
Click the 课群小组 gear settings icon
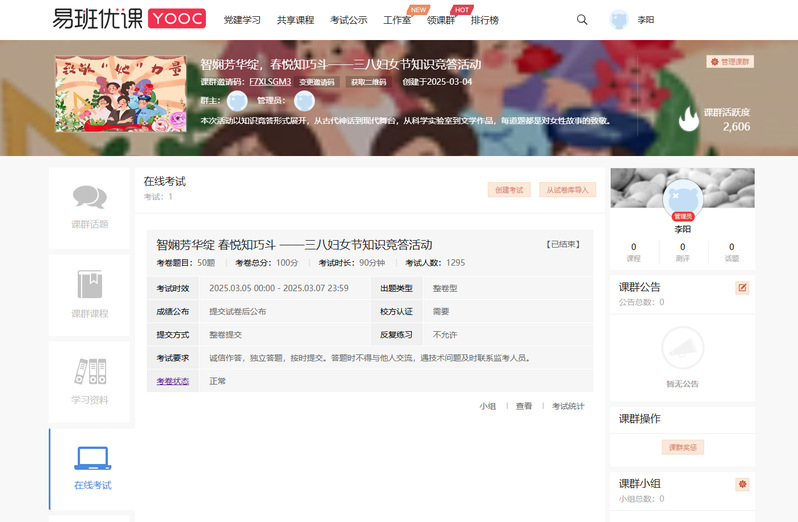742,484
